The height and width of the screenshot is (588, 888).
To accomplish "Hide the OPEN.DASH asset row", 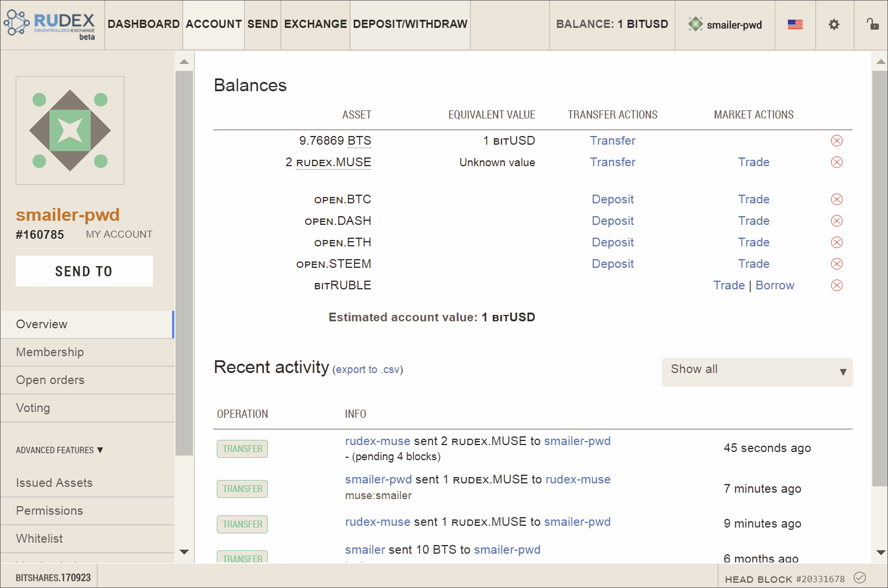I will pyautogui.click(x=837, y=221).
